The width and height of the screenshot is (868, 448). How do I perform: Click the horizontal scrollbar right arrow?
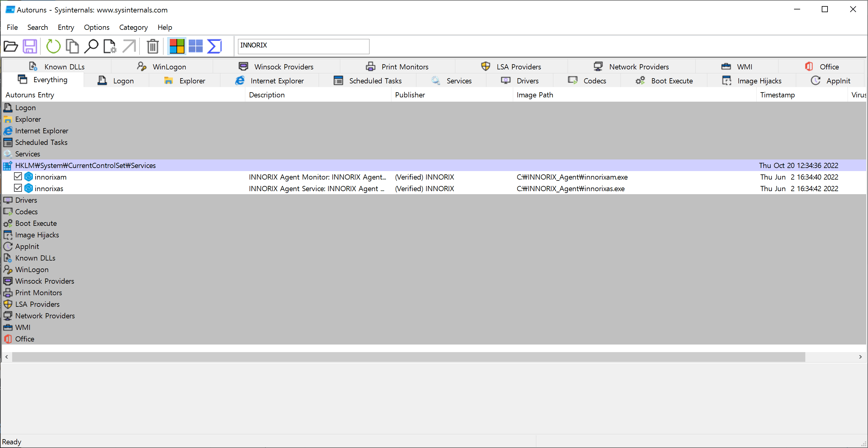pos(860,357)
